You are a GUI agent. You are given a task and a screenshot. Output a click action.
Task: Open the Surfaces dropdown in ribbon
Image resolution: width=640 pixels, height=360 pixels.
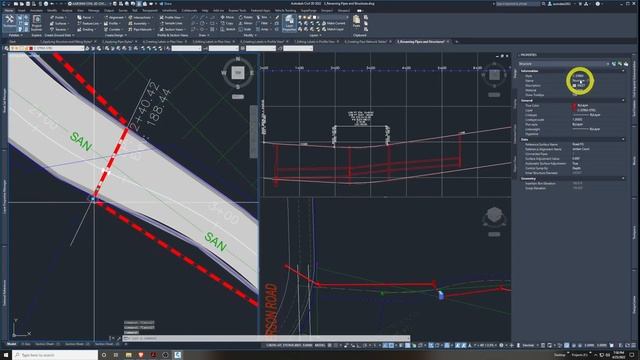click(60, 23)
